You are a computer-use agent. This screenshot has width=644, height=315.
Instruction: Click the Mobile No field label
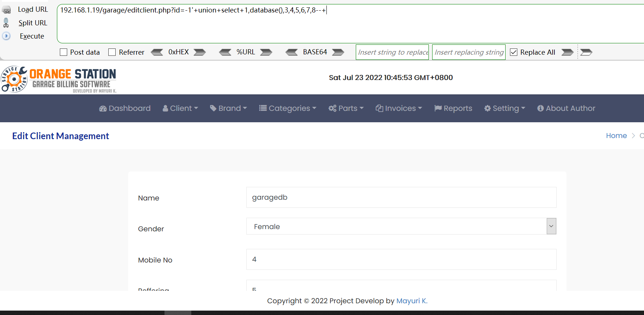click(x=155, y=260)
